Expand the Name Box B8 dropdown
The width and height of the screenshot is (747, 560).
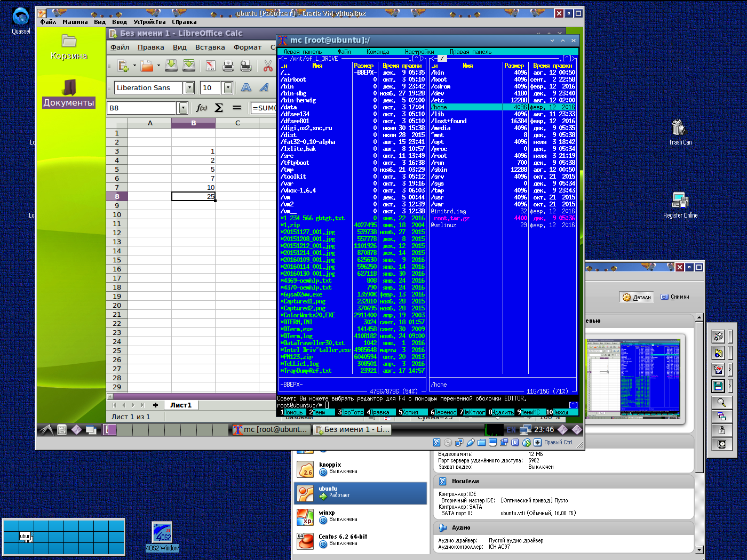(x=183, y=108)
